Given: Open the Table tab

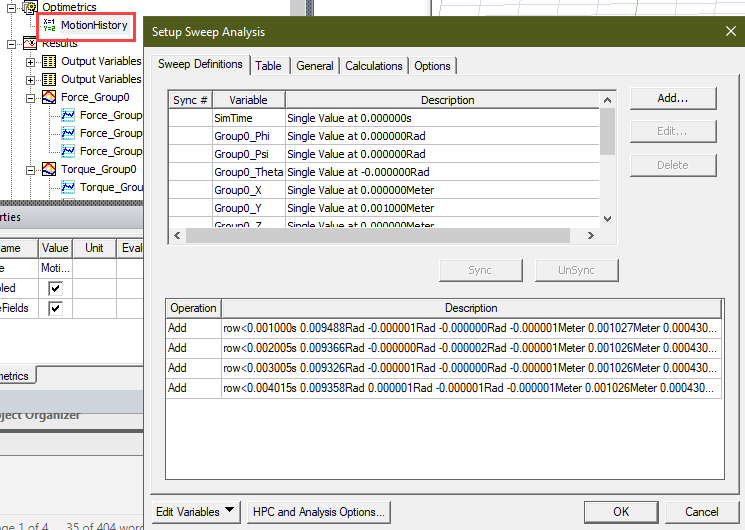Looking at the screenshot, I should pyautogui.click(x=268, y=66).
